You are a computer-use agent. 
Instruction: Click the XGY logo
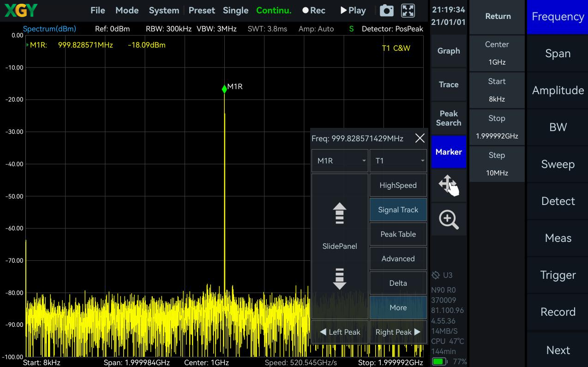coord(21,10)
